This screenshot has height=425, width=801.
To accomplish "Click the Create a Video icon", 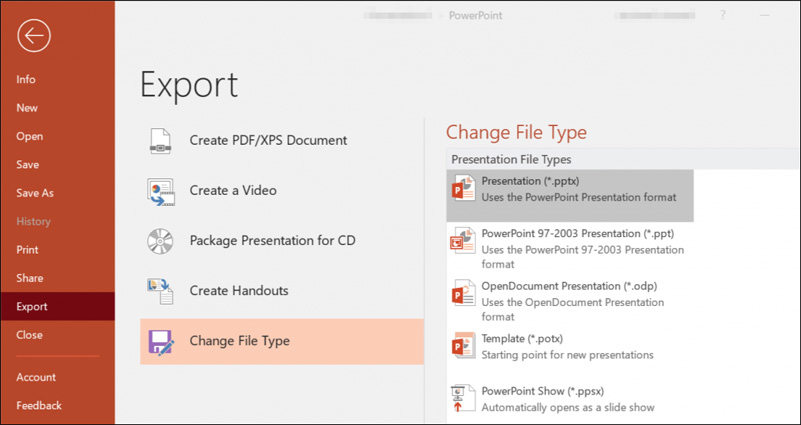I will [x=160, y=191].
